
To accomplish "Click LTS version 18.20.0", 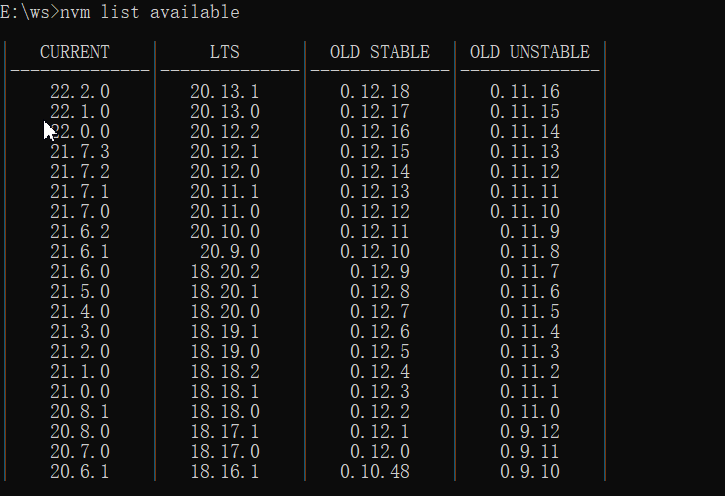I will [225, 312].
